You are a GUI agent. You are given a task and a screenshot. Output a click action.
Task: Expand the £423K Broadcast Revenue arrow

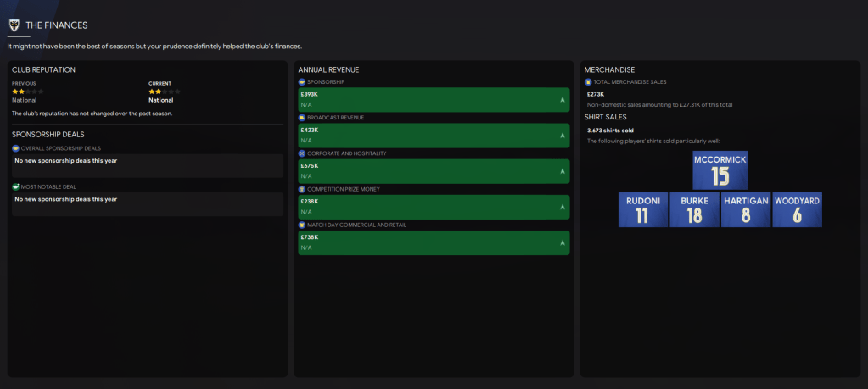562,136
